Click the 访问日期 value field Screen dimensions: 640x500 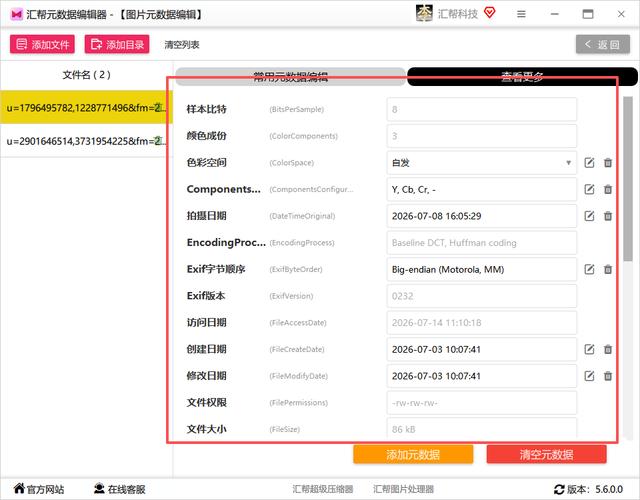tap(482, 323)
